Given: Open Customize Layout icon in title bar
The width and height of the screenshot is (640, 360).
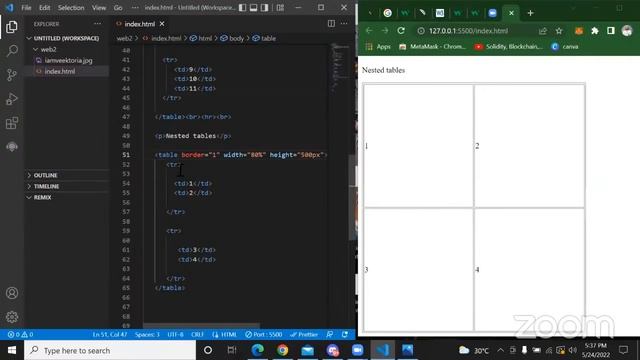Looking at the screenshot, I should tap(280, 8).
